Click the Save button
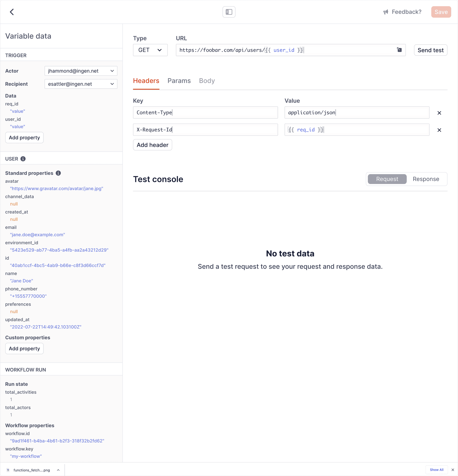 [x=441, y=12]
